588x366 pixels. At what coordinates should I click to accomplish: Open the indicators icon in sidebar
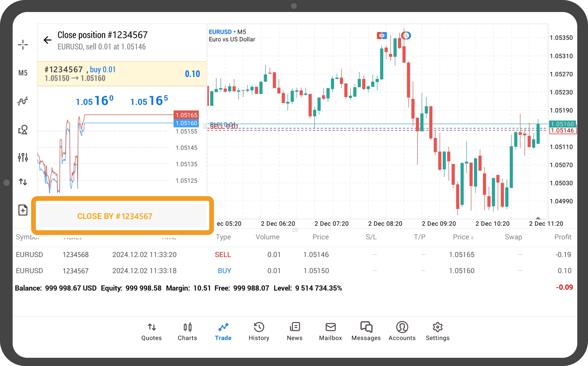click(x=23, y=101)
